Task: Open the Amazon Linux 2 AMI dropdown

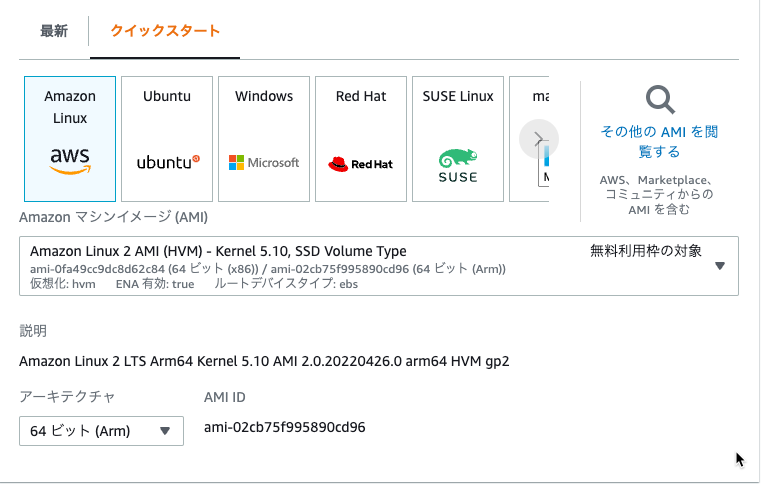Action: coord(379,266)
